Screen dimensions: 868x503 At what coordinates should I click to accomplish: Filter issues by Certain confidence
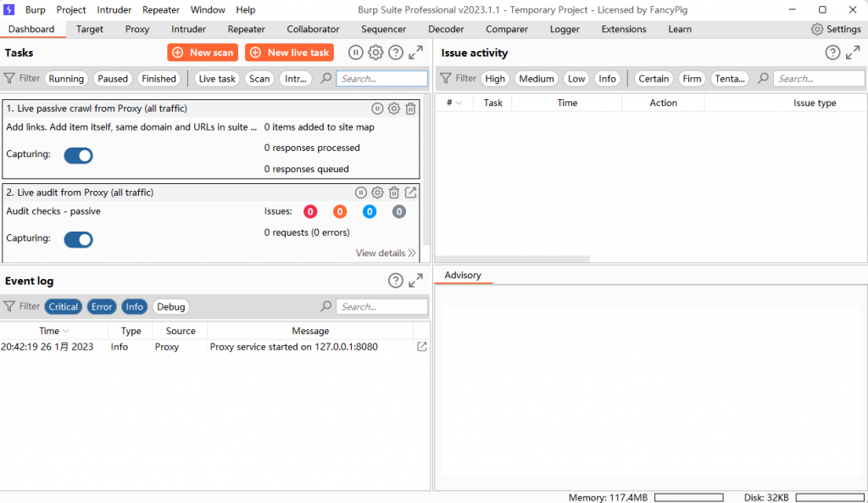point(654,79)
